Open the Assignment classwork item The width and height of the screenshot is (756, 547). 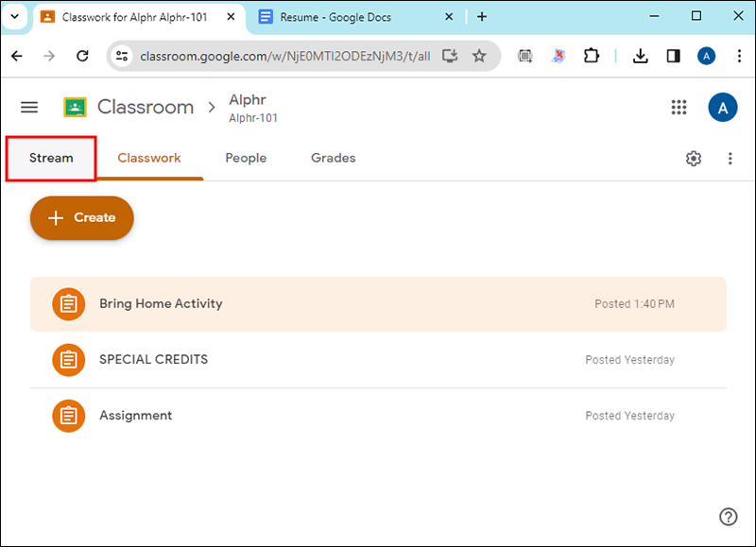click(136, 416)
